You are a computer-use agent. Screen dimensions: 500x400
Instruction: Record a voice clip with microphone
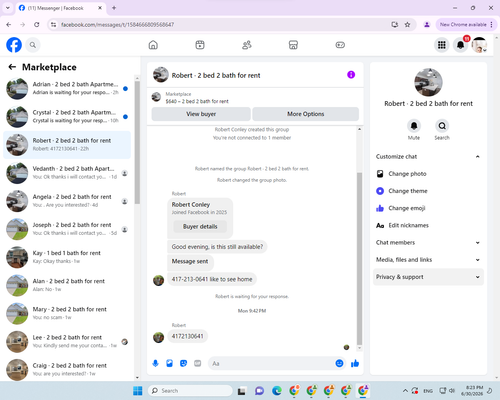[x=155, y=363]
